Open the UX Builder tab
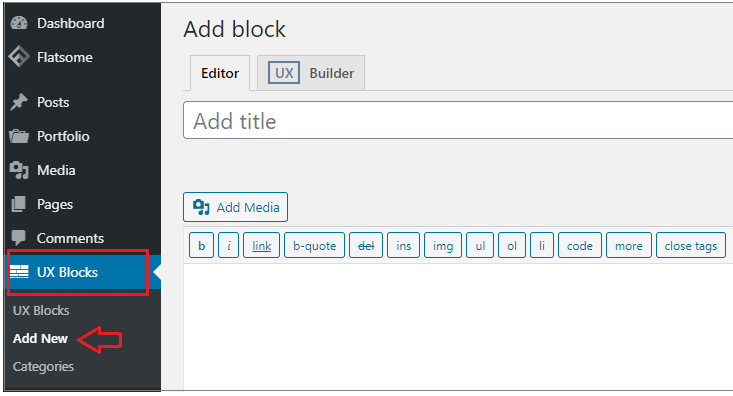 (311, 73)
